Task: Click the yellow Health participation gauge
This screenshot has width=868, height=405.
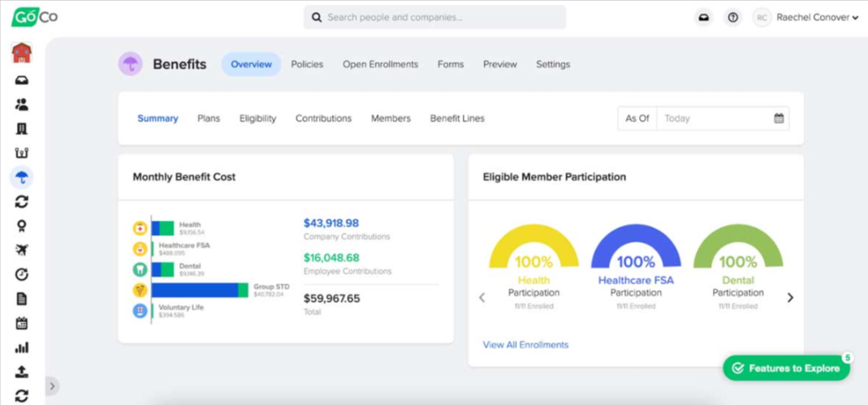Action: pos(533,246)
